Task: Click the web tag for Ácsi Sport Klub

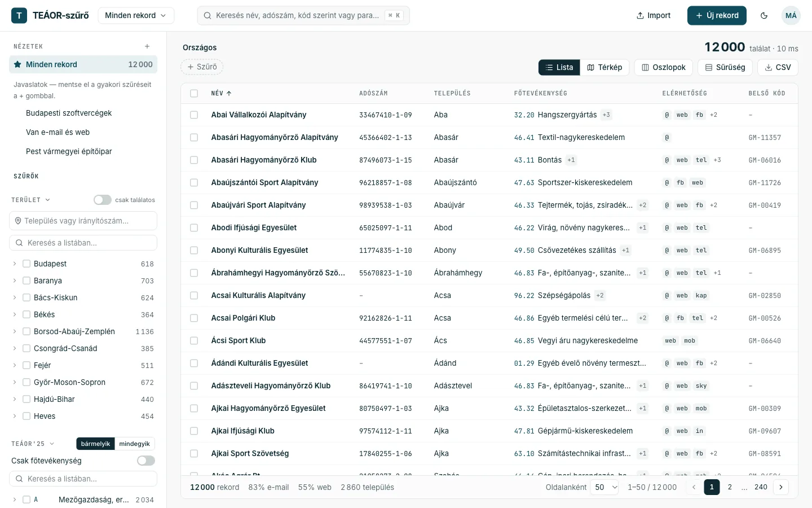Action: pos(670,340)
